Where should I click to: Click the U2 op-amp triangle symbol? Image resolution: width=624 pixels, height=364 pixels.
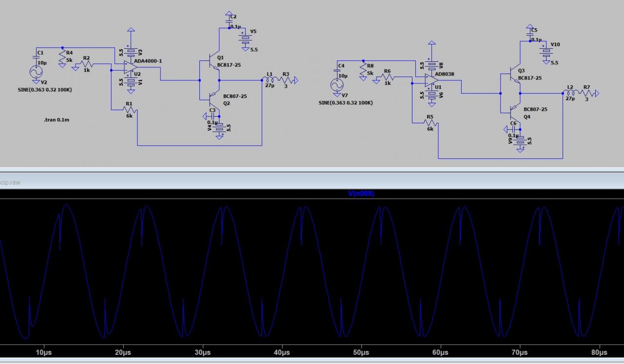130,68
